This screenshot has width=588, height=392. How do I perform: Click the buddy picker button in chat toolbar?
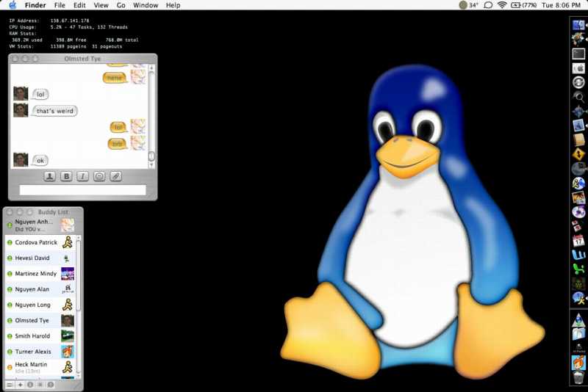pos(49,176)
